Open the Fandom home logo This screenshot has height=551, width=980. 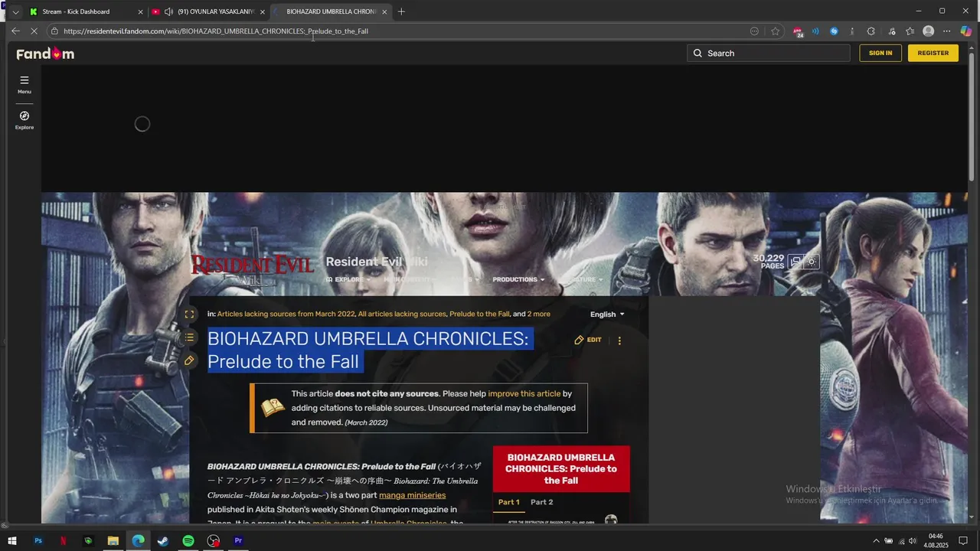(45, 54)
